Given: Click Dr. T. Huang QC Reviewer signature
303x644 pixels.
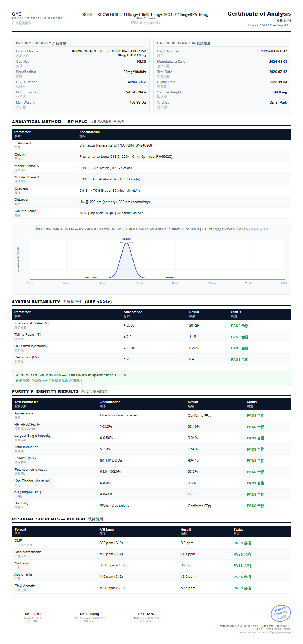Looking at the screenshot, I should [89, 614].
